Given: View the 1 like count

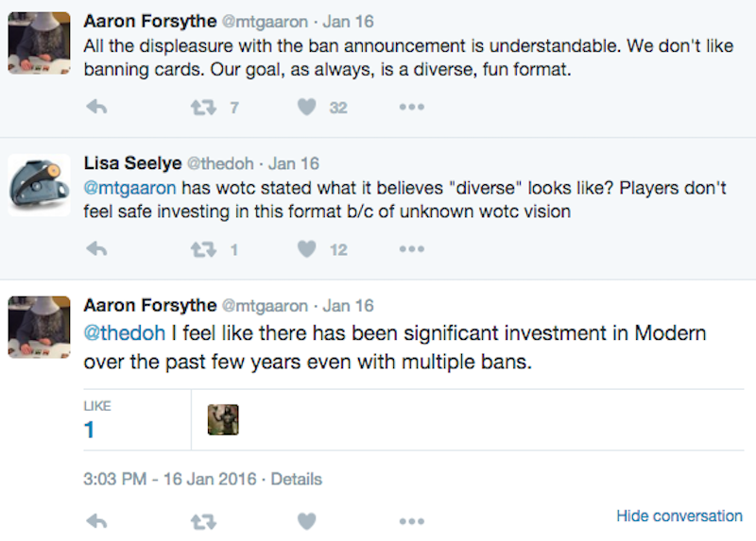Looking at the screenshot, I should tap(89, 430).
